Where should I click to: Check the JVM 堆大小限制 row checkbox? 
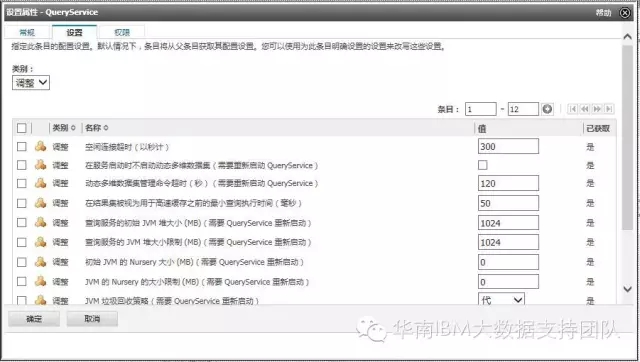coord(22,242)
